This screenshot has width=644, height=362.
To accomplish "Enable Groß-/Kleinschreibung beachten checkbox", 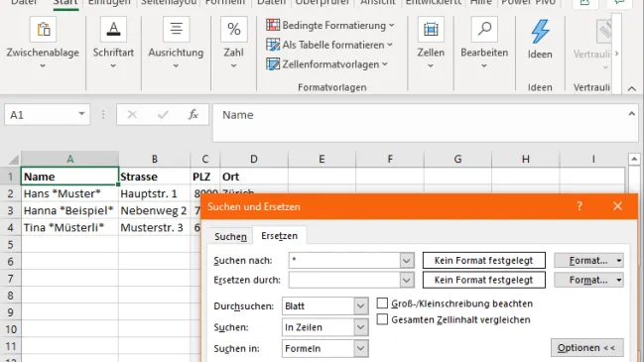I will tap(382, 303).
